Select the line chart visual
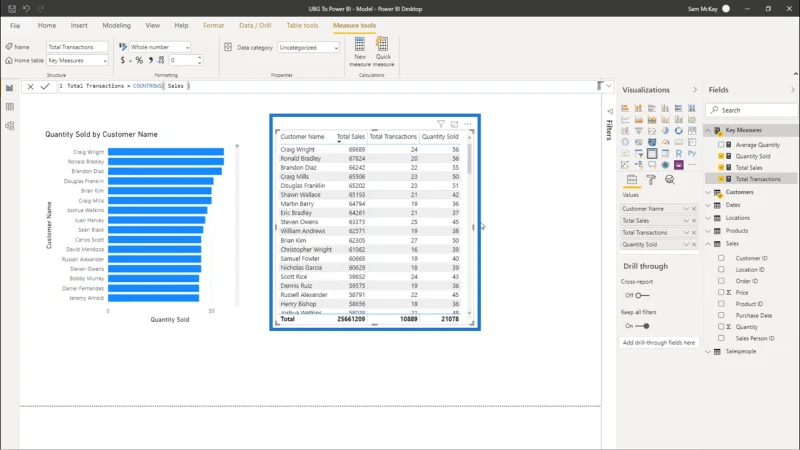 [625, 119]
